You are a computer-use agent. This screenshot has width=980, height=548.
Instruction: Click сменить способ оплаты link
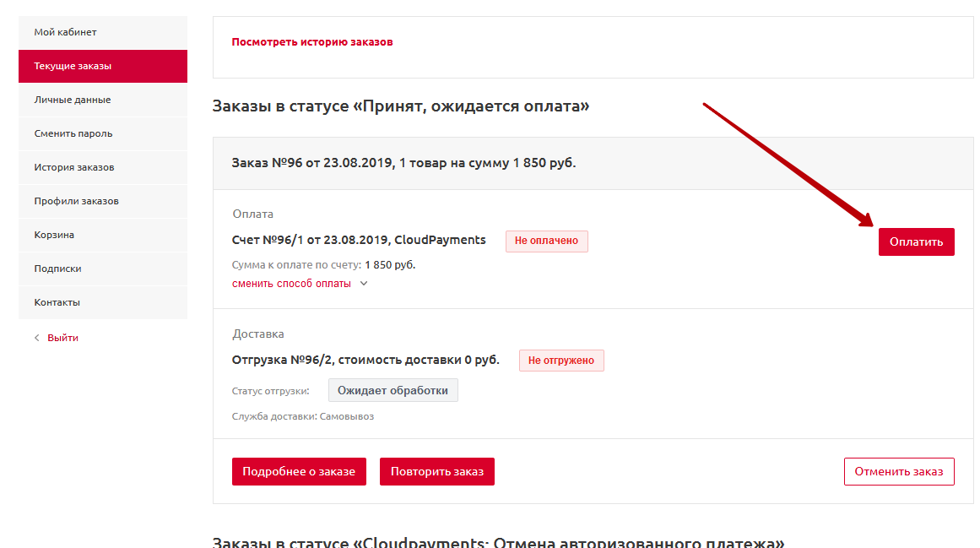click(291, 284)
